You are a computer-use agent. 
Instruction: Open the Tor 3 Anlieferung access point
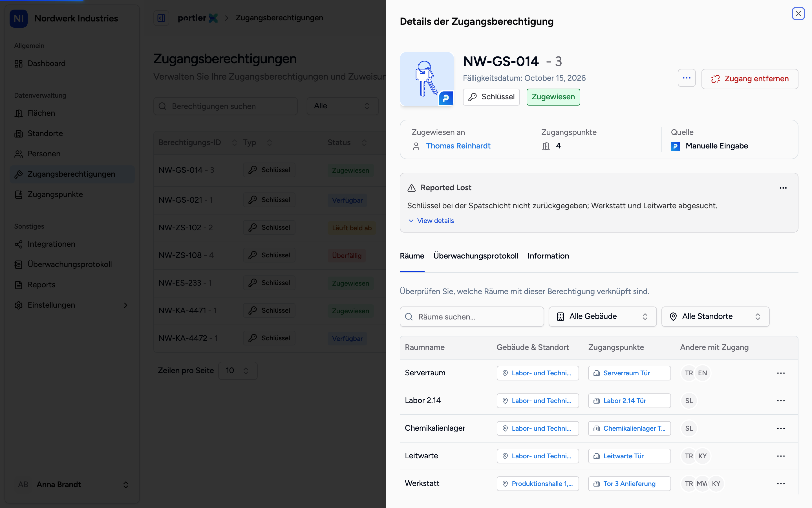click(630, 484)
